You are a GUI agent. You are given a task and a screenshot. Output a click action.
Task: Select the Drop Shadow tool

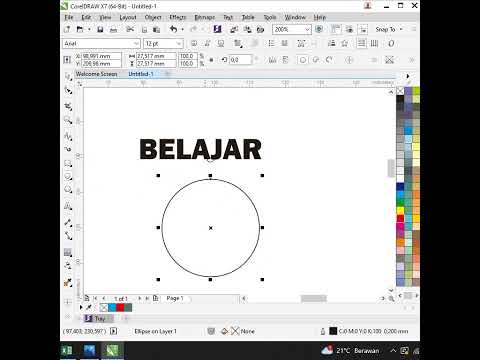68,252
